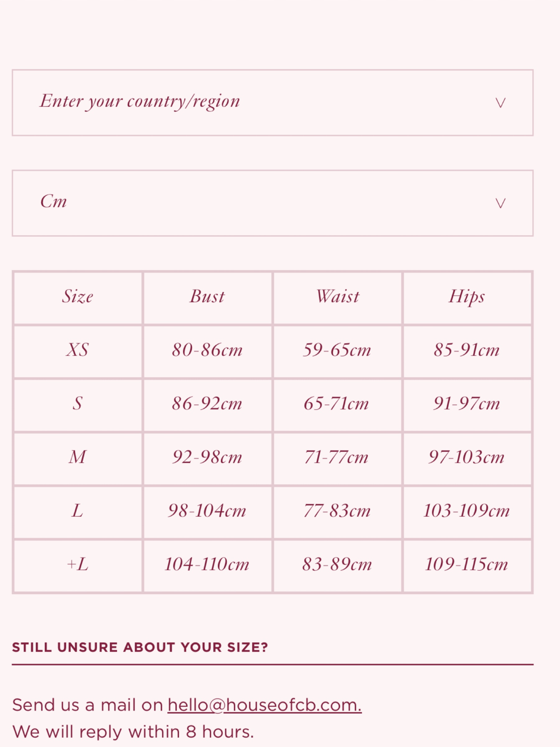Viewport: 560px width, 747px height.
Task: Click the Still Unsure About Your Size heading
Action: (x=140, y=647)
